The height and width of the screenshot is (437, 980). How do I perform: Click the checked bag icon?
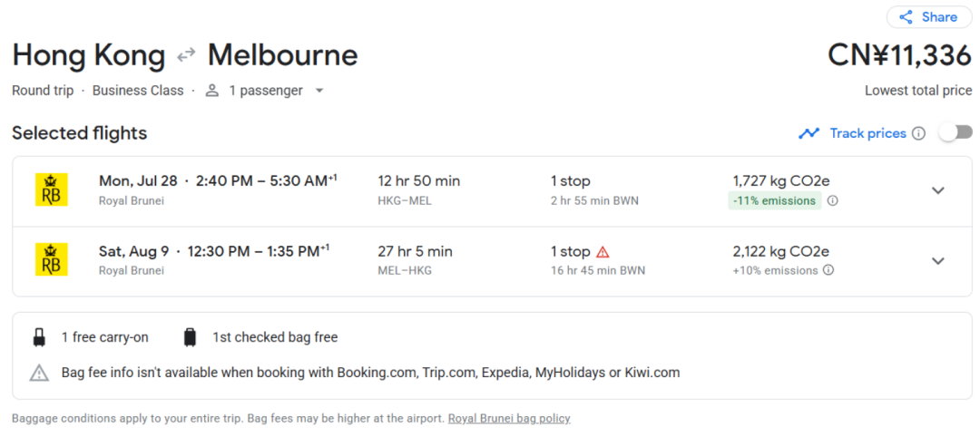click(190, 338)
